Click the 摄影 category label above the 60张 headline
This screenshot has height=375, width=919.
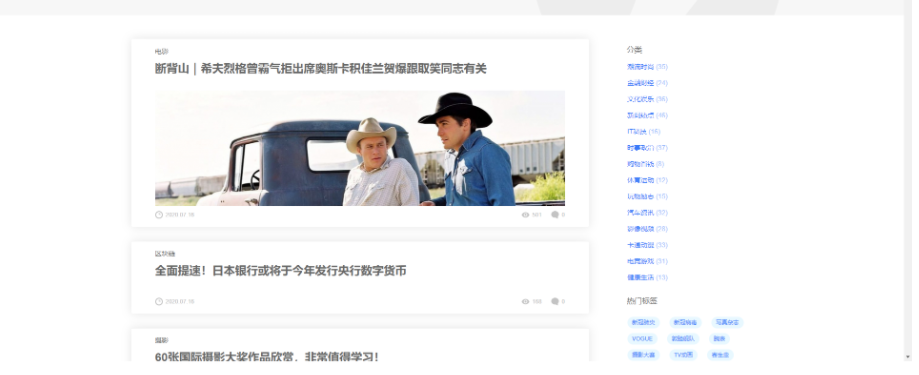[161, 340]
